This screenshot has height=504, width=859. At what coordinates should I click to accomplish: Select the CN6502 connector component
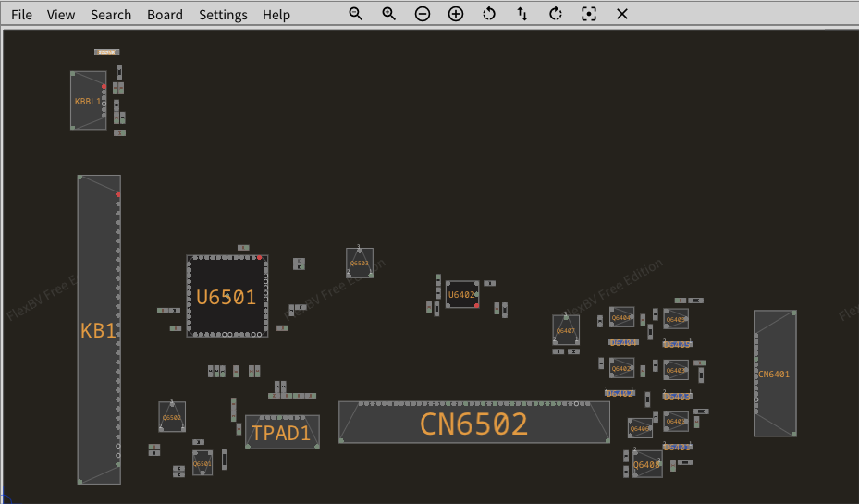[473, 424]
